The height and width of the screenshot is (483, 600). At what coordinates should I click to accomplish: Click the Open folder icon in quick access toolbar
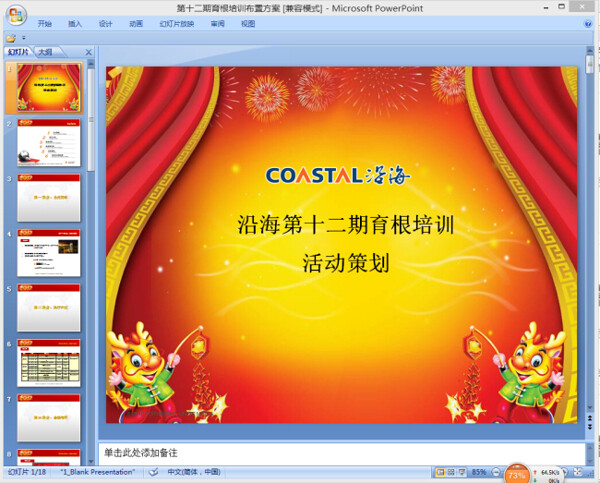11,38
